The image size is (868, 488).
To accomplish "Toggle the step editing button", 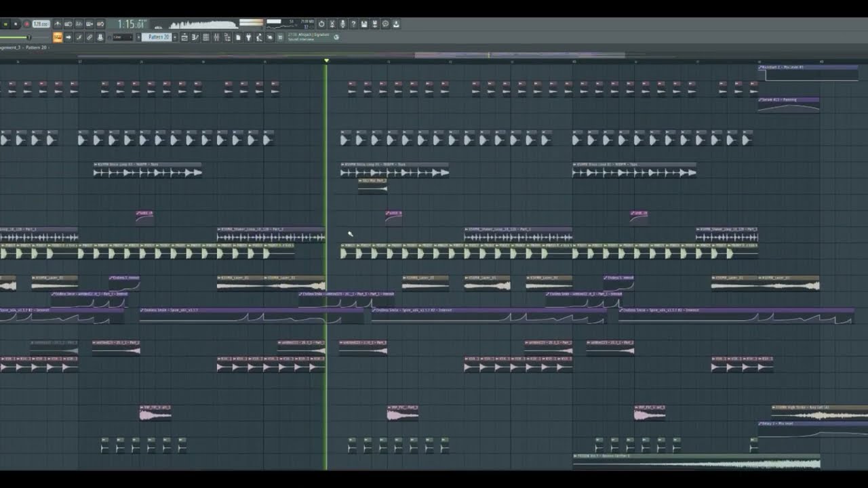I will 79,37.
